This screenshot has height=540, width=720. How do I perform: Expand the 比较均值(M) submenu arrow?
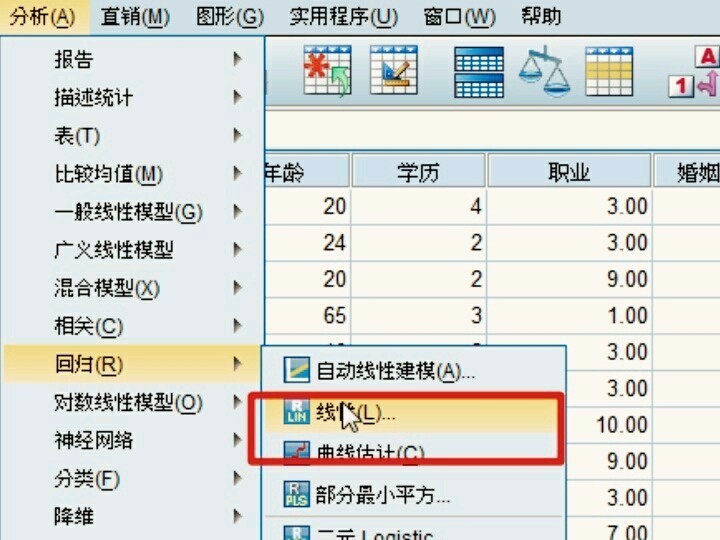coord(237,173)
